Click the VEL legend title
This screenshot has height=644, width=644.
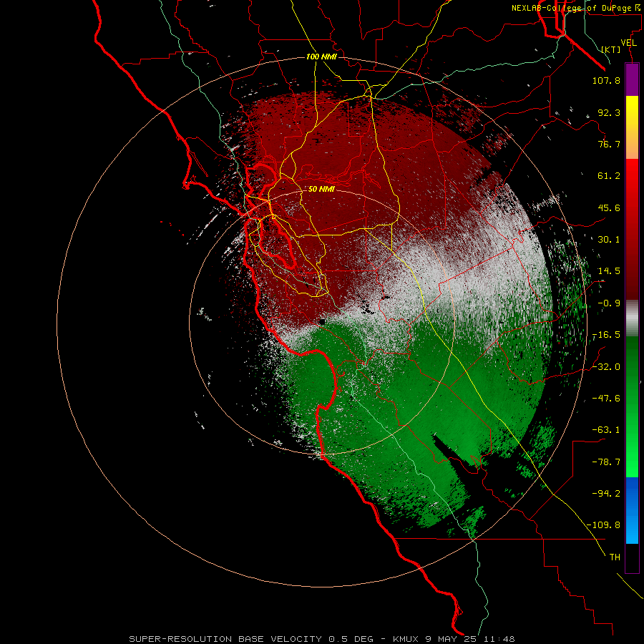(x=628, y=43)
